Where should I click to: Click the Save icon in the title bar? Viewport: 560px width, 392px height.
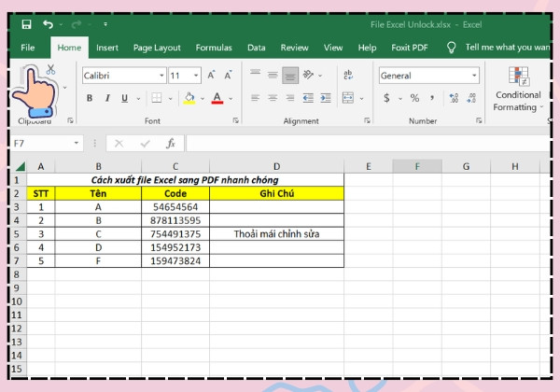pyautogui.click(x=26, y=24)
